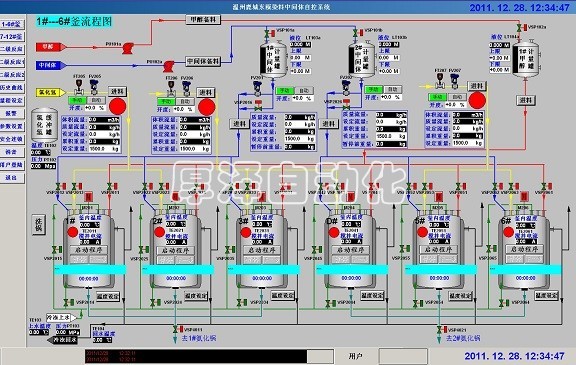Screen dimensions: 576x365
Task: Open the 7-12#釜 page in sidebar
Action: point(12,37)
